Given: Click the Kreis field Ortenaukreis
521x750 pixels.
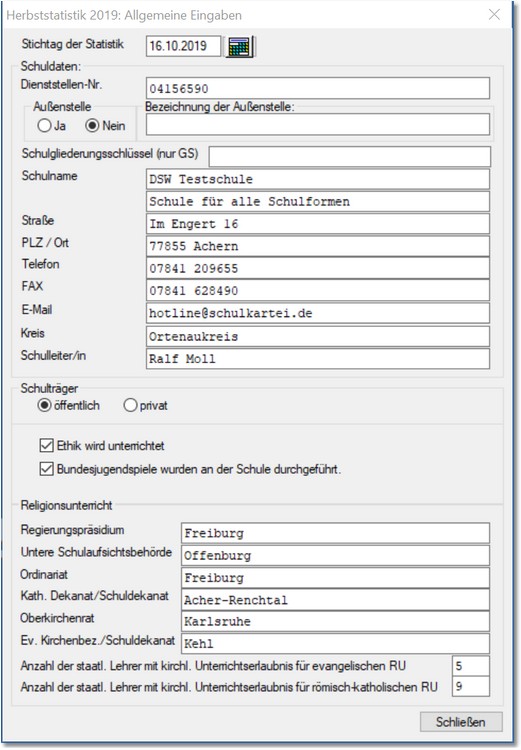Looking at the screenshot, I should pos(318,337).
